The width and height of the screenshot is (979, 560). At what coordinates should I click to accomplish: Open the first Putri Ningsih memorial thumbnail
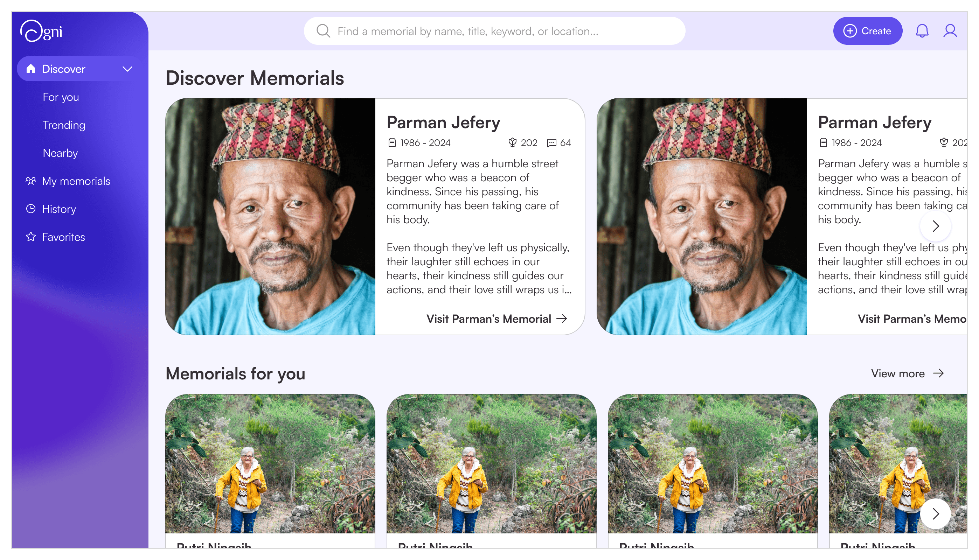[270, 463]
